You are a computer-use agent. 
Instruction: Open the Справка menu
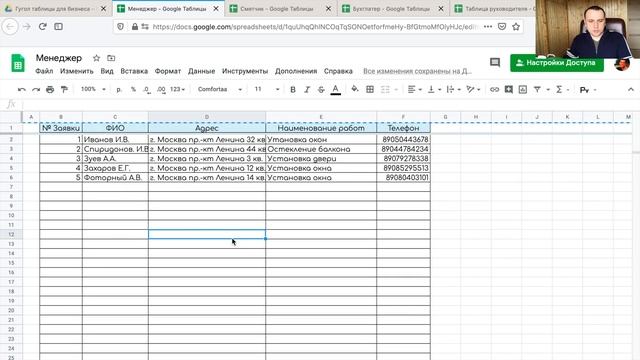pos(338,71)
